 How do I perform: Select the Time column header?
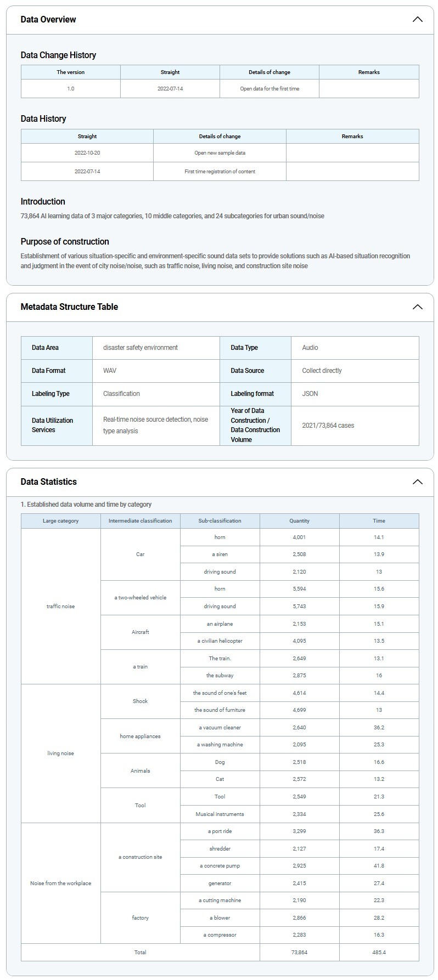[379, 521]
